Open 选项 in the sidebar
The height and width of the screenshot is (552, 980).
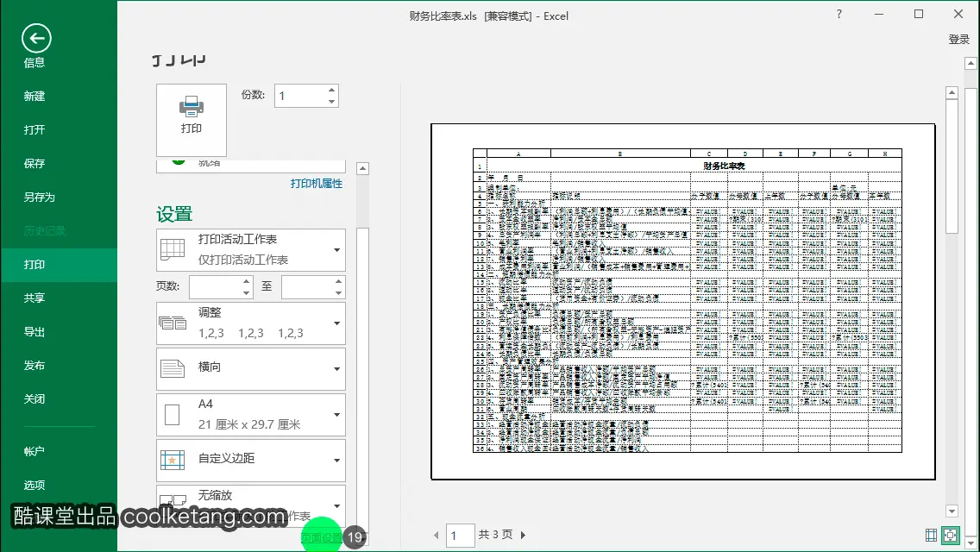click(x=35, y=485)
